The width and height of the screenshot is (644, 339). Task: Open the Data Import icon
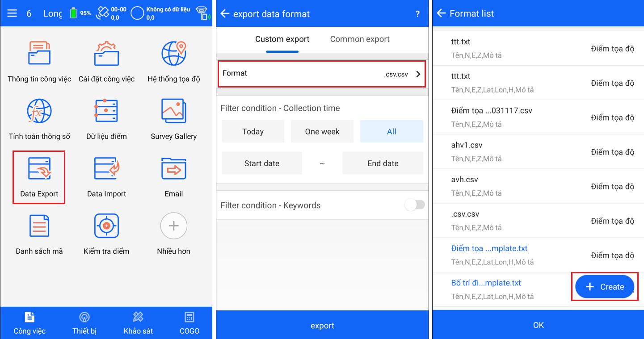click(106, 169)
